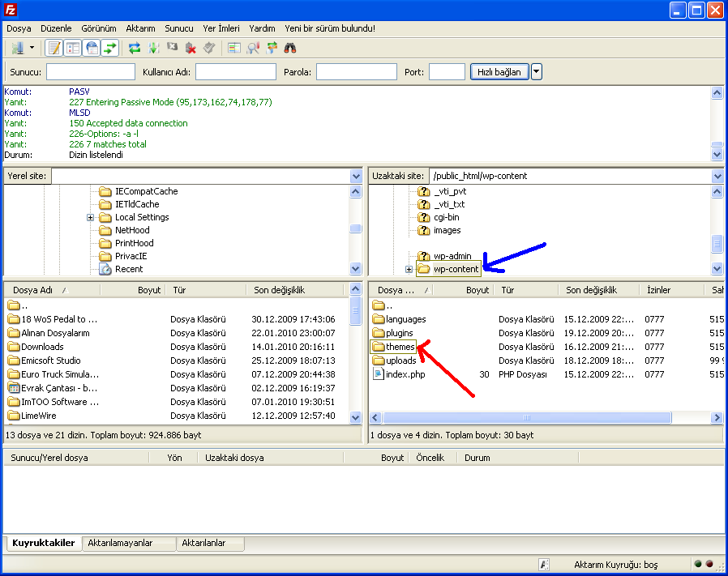The height and width of the screenshot is (576, 728).
Task: Select NetHood folder in local tree
Action: coord(124,230)
